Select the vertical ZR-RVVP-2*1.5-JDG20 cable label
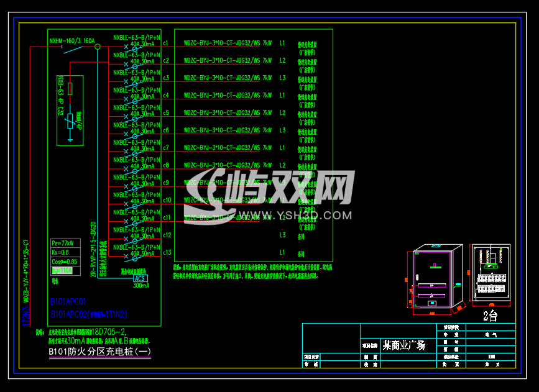The width and height of the screenshot is (539, 392). [93, 249]
